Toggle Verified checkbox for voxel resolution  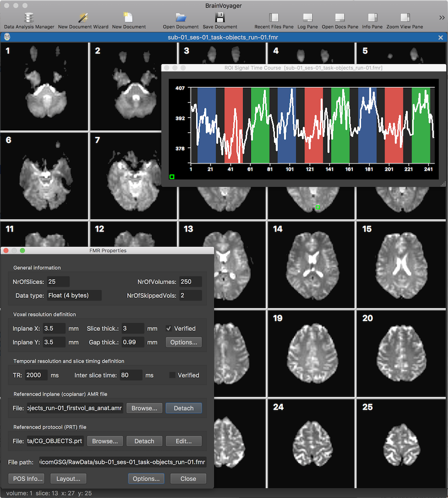coord(169,328)
